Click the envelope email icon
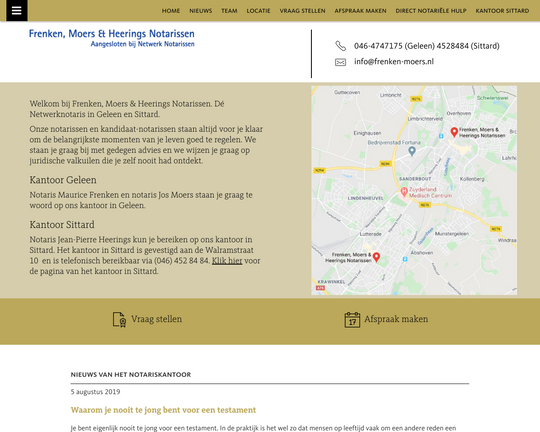540x432 pixels. click(x=340, y=62)
